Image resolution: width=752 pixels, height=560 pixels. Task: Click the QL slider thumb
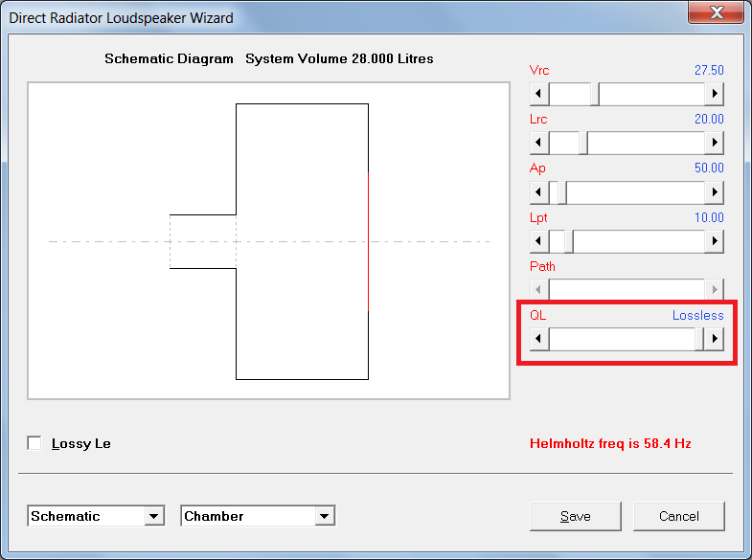point(699,339)
